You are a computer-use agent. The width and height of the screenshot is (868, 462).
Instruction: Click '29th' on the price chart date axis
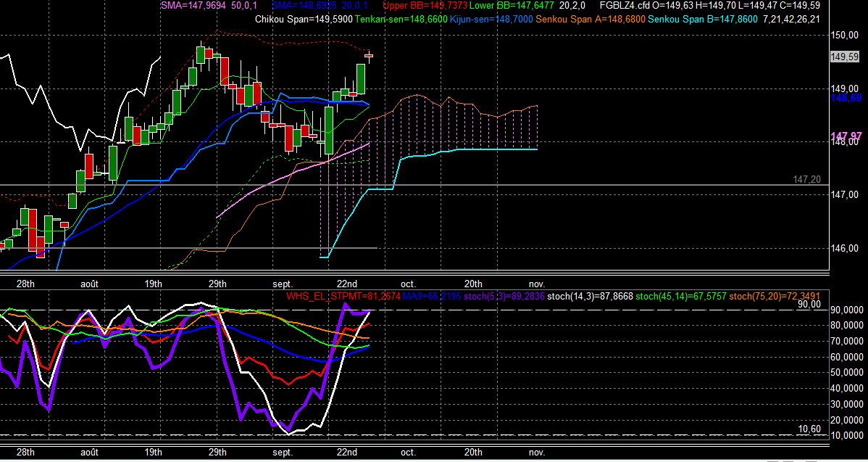tap(217, 284)
